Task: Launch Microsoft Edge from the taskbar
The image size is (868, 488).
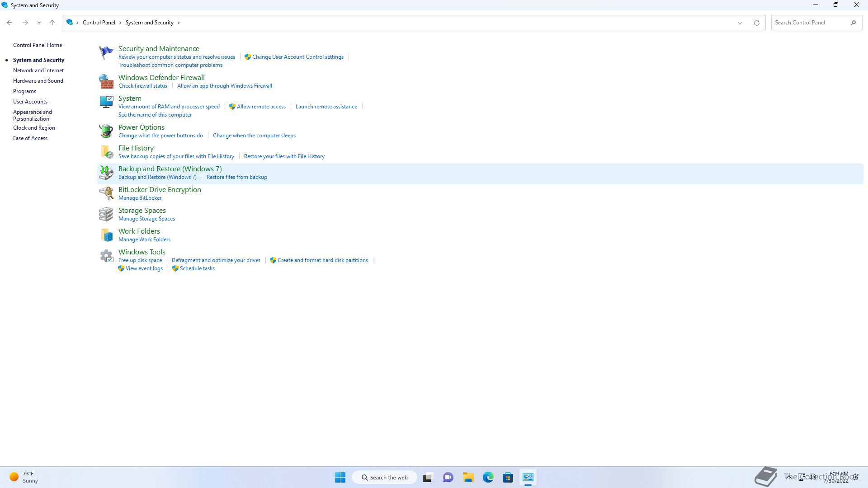Action: point(488,477)
